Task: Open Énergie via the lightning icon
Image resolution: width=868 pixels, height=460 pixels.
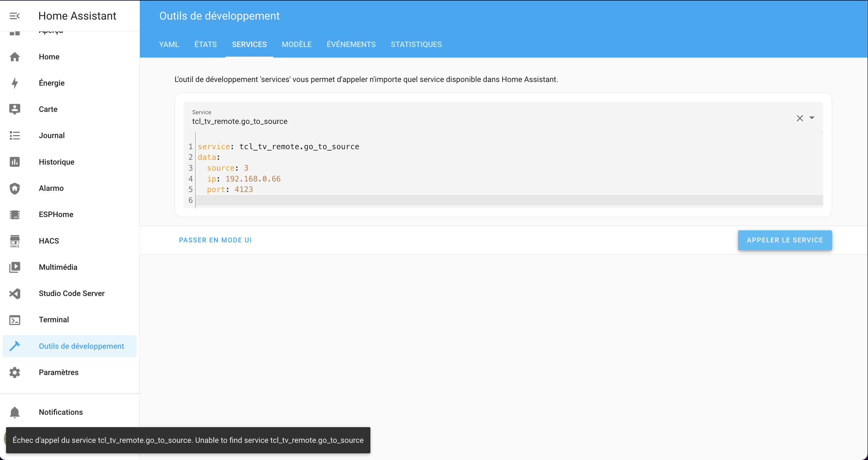Action: [x=14, y=83]
